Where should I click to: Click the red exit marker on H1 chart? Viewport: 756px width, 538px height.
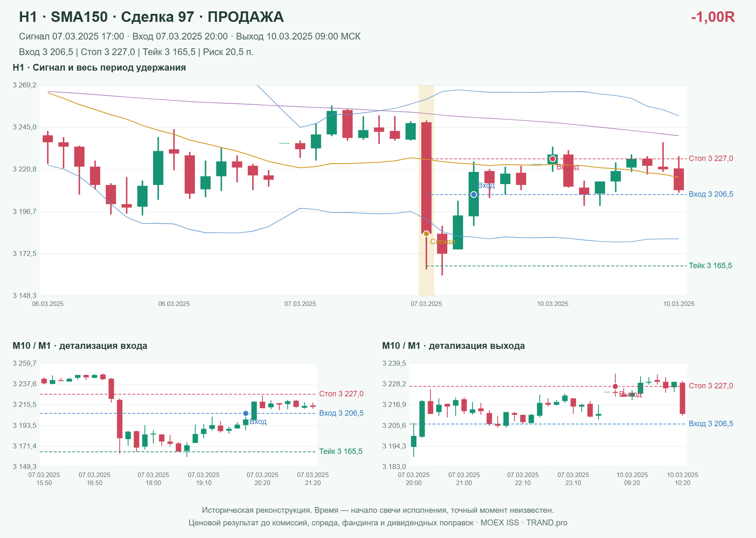[553, 159]
